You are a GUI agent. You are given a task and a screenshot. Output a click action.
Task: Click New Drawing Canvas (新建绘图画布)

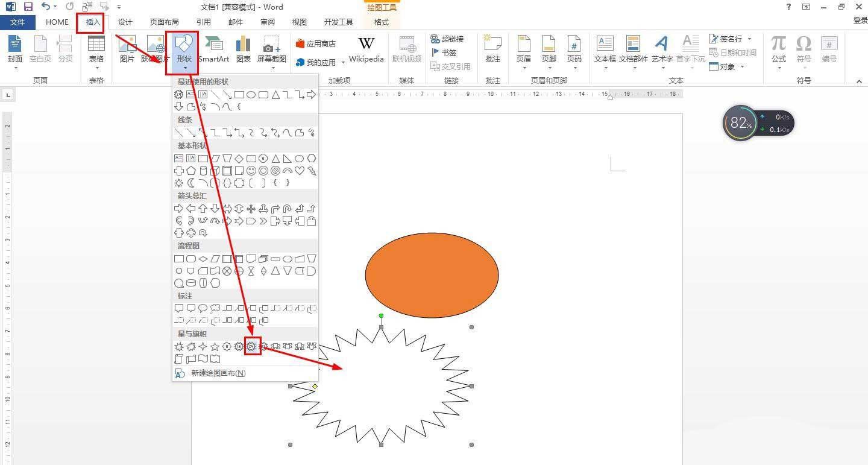tap(218, 373)
